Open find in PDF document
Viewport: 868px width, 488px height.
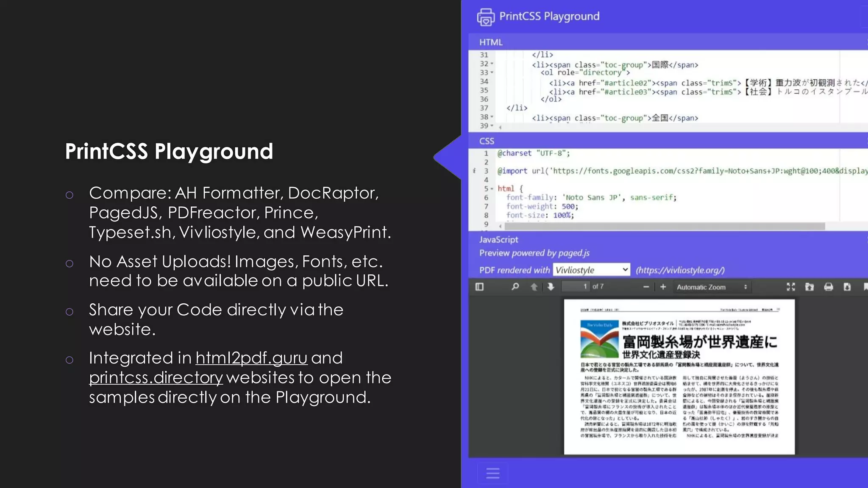515,287
